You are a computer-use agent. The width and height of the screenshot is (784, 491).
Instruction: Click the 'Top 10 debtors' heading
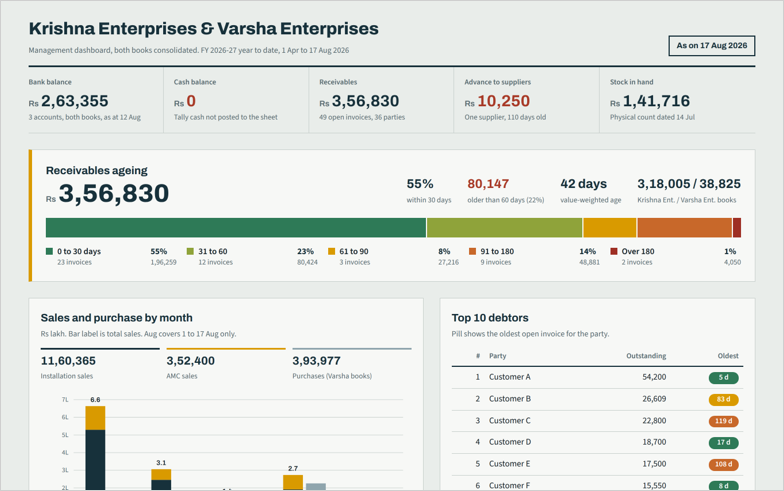[x=490, y=318]
